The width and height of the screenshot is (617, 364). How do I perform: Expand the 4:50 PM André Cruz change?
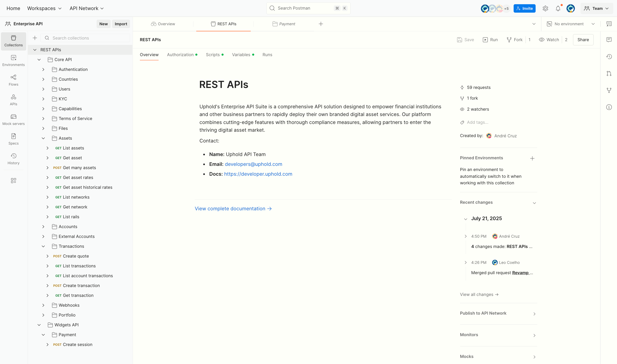pyautogui.click(x=465, y=236)
